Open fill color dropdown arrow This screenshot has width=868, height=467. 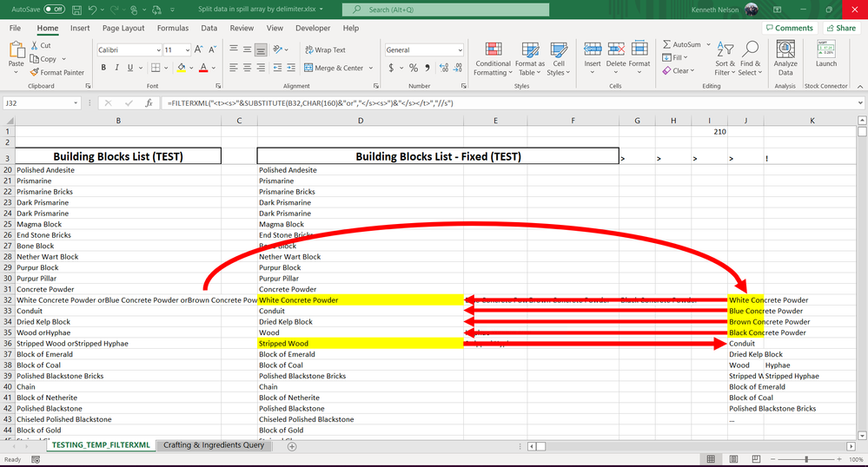tap(191, 68)
